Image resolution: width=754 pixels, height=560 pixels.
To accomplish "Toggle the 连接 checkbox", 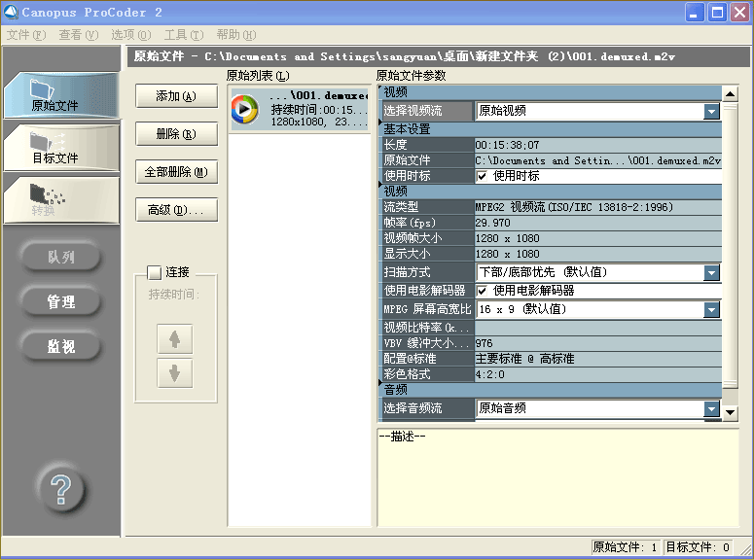I will [x=154, y=272].
